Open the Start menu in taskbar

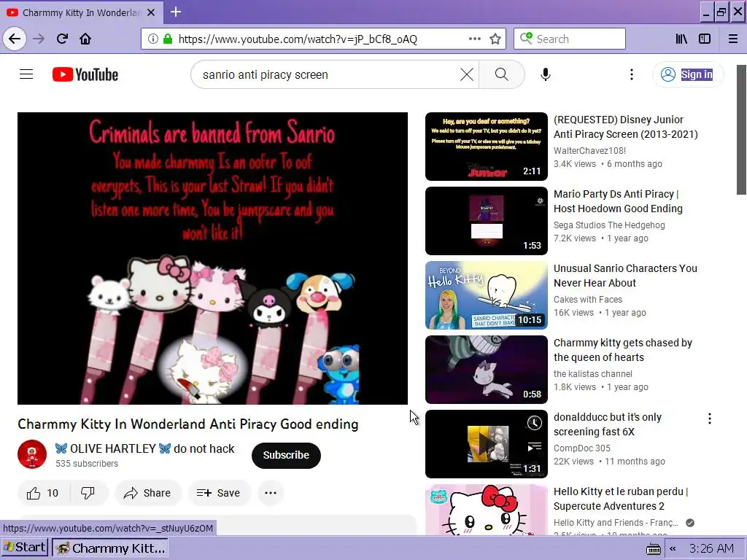(x=25, y=547)
